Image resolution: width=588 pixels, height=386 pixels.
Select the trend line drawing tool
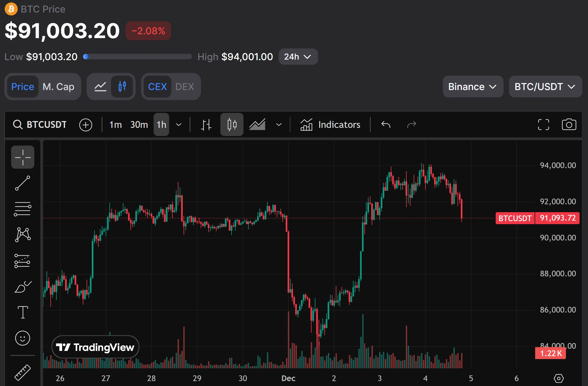coord(23,183)
